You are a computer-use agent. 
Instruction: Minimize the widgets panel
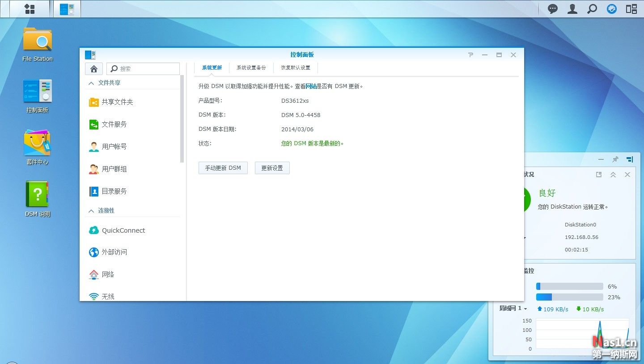tap(602, 159)
